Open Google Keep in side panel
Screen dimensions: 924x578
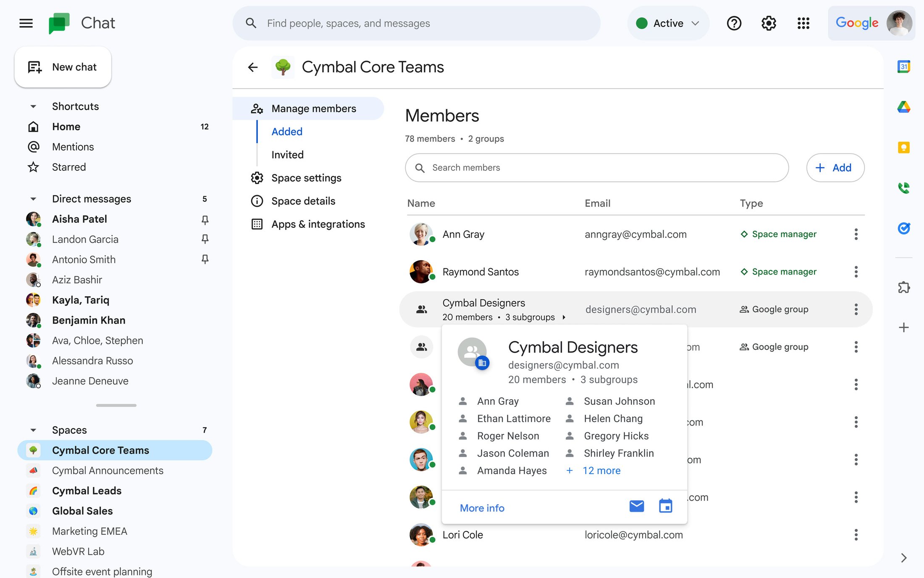[903, 148]
